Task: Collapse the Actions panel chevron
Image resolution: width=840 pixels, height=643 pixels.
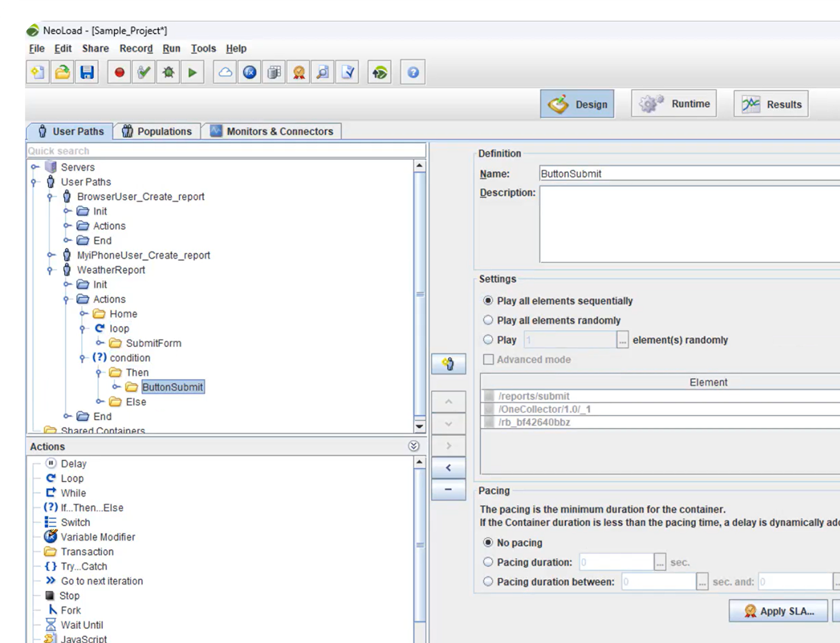Action: [x=414, y=446]
